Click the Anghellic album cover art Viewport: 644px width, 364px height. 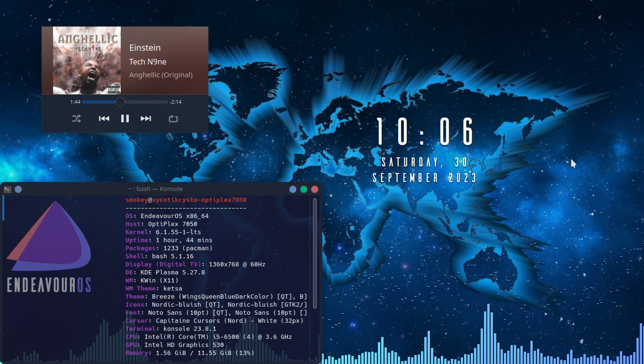(87, 60)
